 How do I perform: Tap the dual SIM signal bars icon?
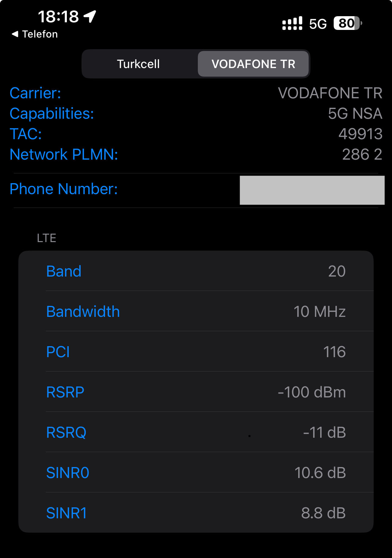click(x=292, y=23)
